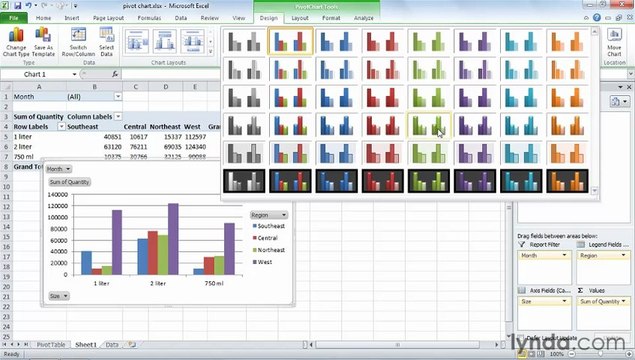Close the PivotTable Field List pane
The width and height of the screenshot is (635, 360).
629,87
